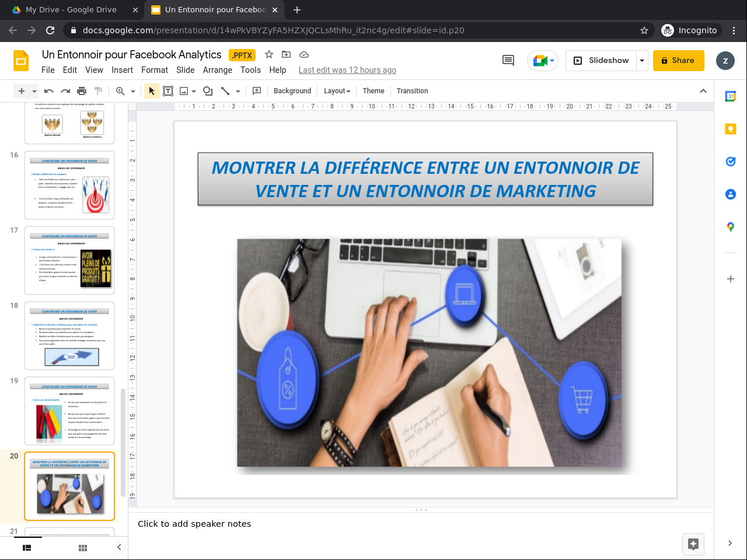Click the new slide plus button
This screenshot has width=747, height=560.
22,91
